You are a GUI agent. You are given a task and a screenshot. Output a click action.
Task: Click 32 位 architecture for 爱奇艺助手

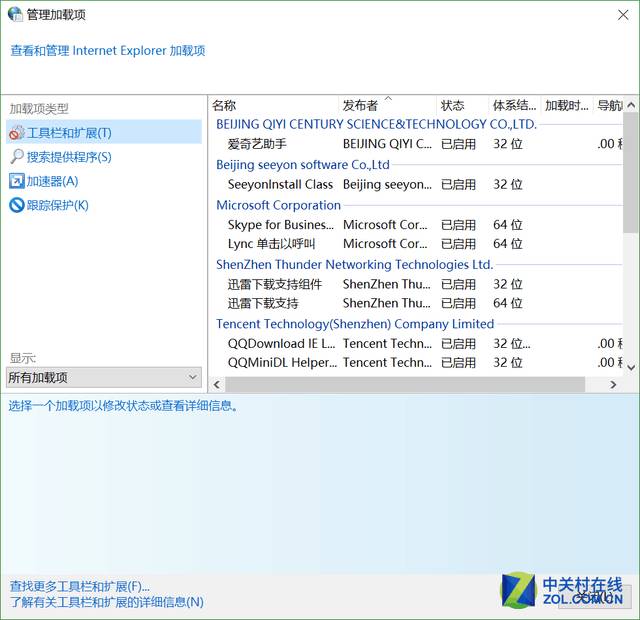pos(507,144)
